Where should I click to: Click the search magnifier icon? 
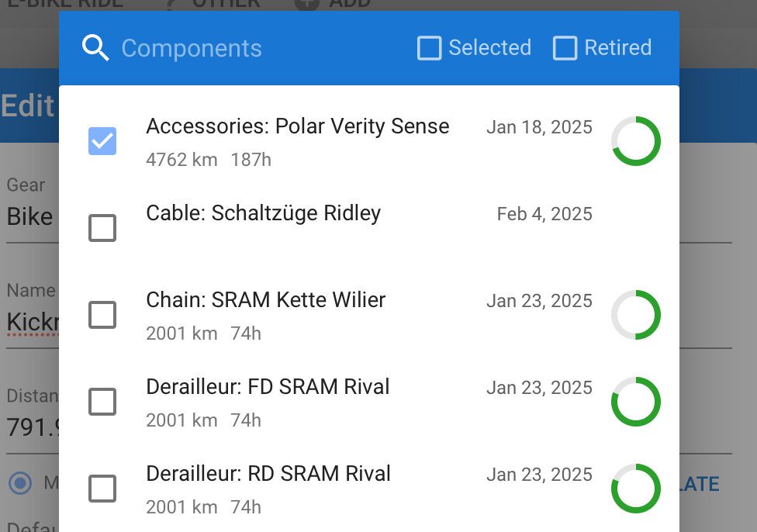tap(95, 48)
